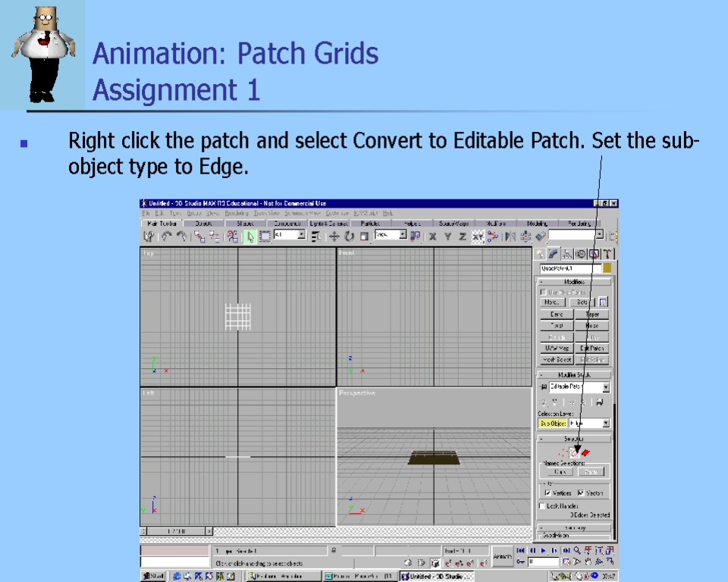
Task: Open the Modify command panel tab
Action: coord(554,254)
